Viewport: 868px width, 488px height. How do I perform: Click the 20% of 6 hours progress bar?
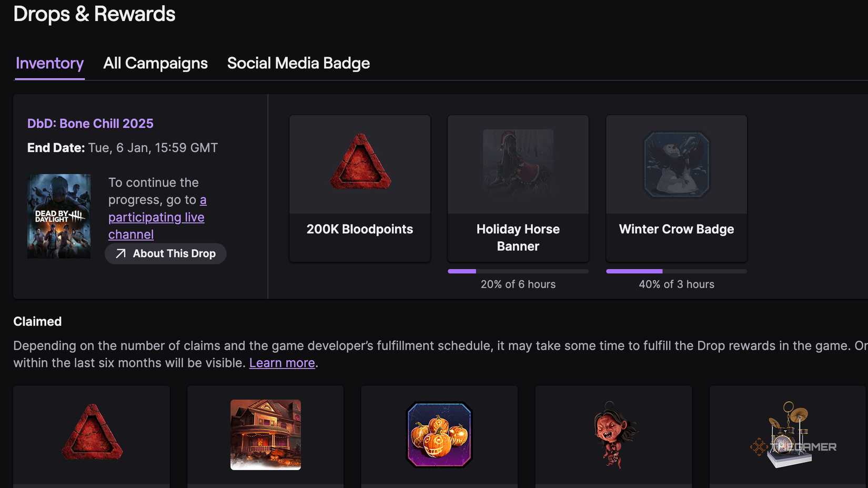[518, 271]
